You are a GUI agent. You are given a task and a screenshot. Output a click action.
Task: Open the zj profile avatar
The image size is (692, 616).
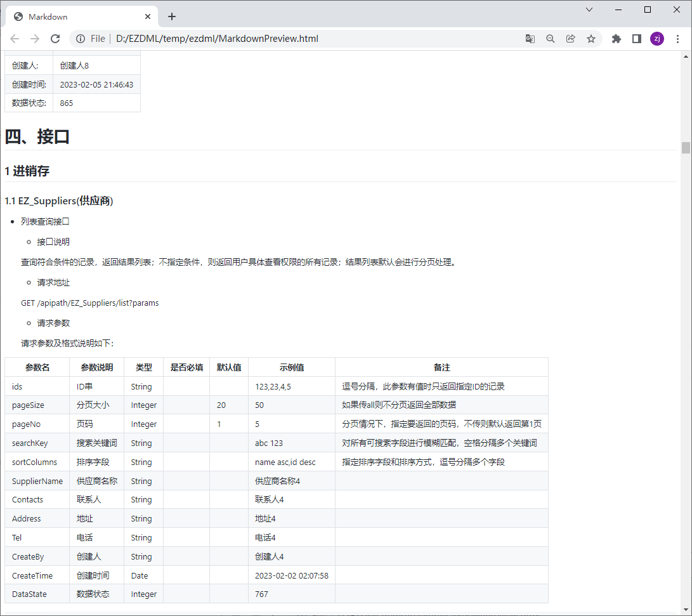tap(657, 39)
